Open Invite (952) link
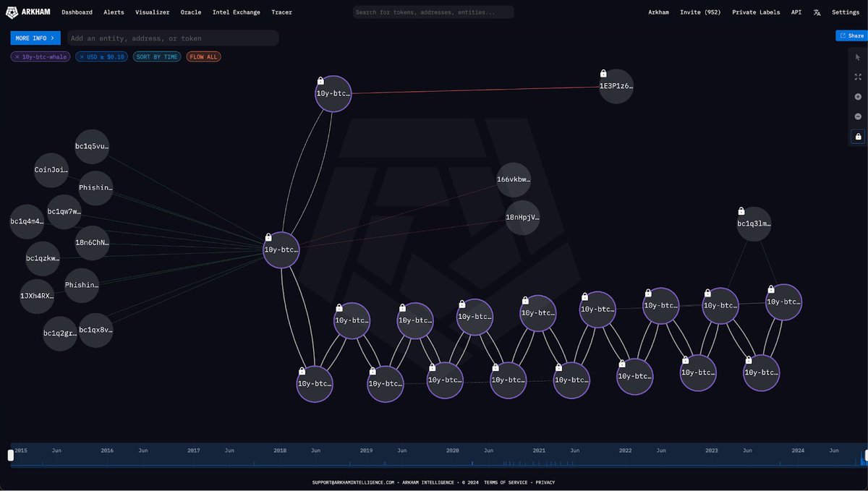The height and width of the screenshot is (491, 868). click(x=701, y=12)
